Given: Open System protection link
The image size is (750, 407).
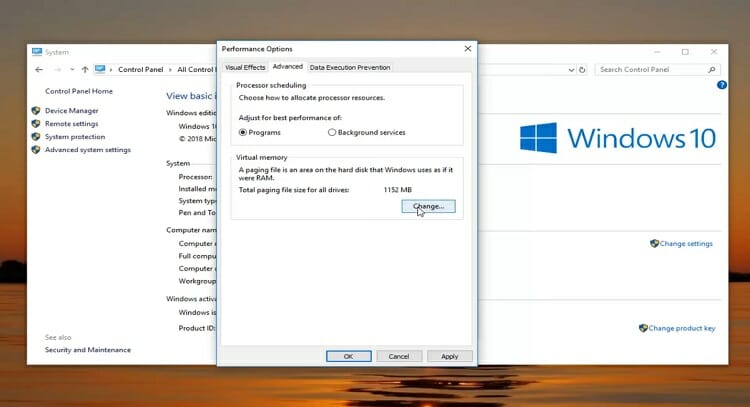Looking at the screenshot, I should click(x=75, y=136).
